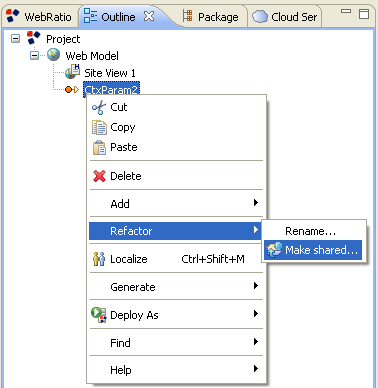Select the CtxParam2 tree item
Screen dimensions: 378x388
tap(111, 89)
